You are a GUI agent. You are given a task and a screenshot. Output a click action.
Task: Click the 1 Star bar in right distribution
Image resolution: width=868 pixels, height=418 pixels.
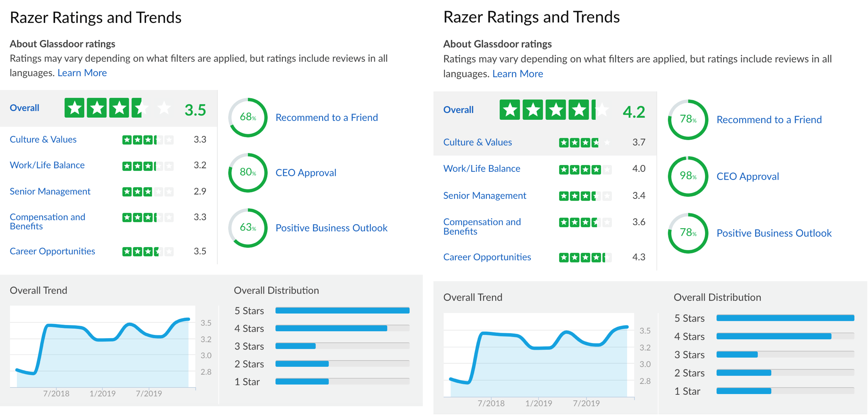(x=785, y=391)
